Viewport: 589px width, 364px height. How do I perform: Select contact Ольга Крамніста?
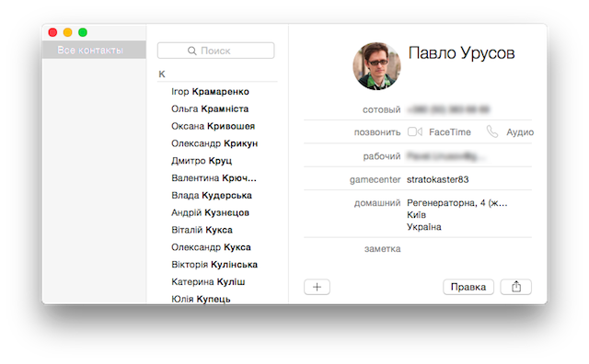[210, 108]
